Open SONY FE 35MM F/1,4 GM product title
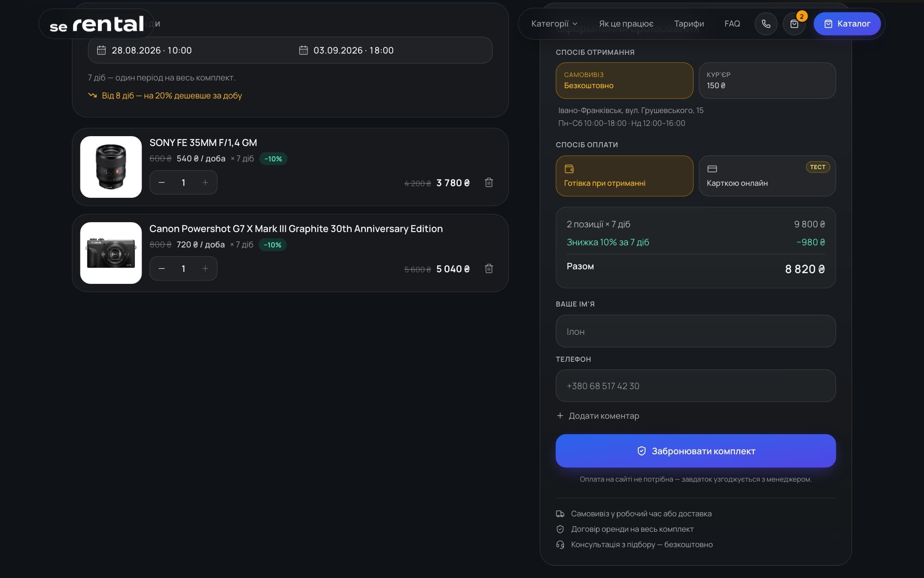 click(x=203, y=143)
